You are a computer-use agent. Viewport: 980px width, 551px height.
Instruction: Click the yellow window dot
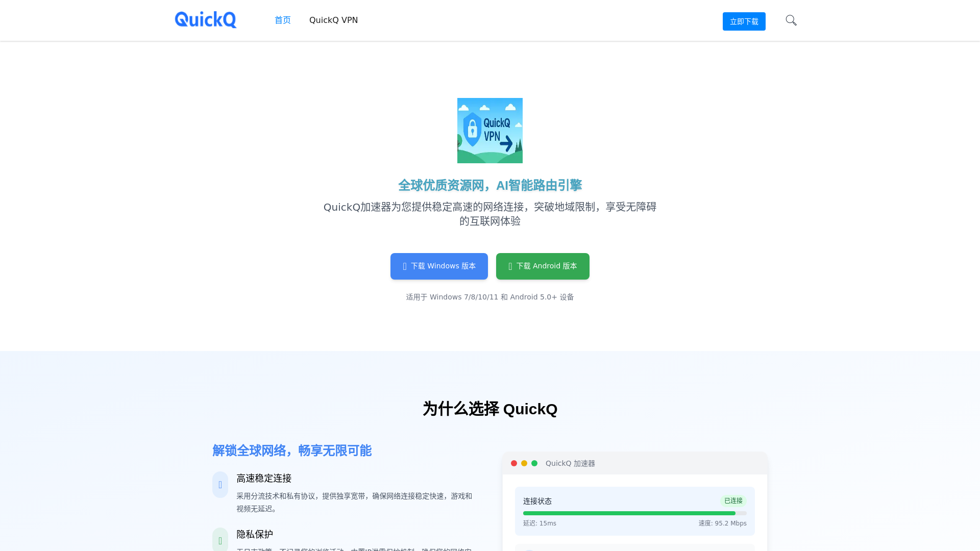[524, 463]
